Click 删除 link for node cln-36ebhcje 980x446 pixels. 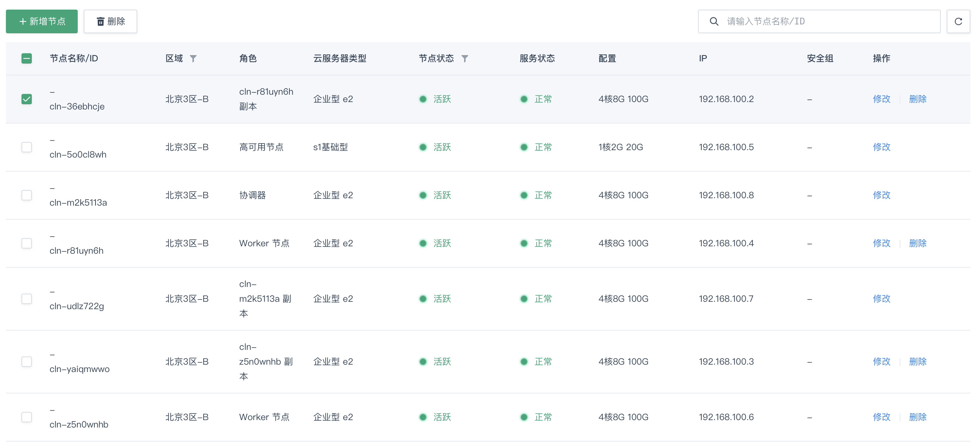click(917, 99)
